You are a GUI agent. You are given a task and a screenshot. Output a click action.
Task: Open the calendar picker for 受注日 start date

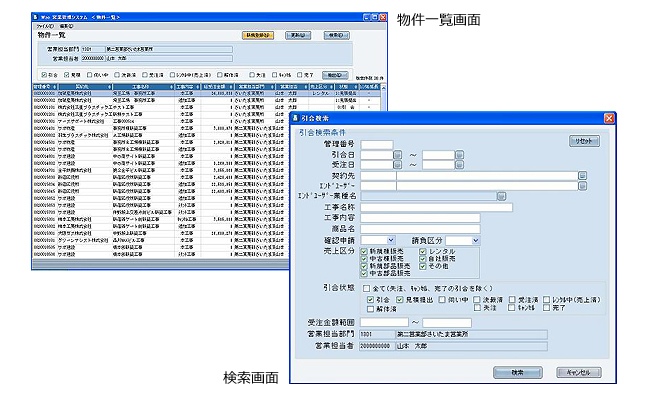[x=398, y=165]
